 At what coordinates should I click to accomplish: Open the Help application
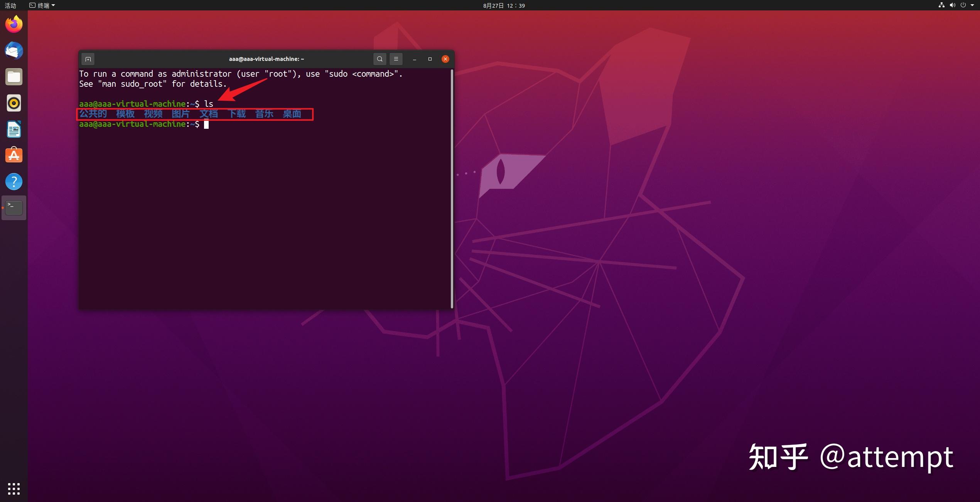[x=14, y=182]
